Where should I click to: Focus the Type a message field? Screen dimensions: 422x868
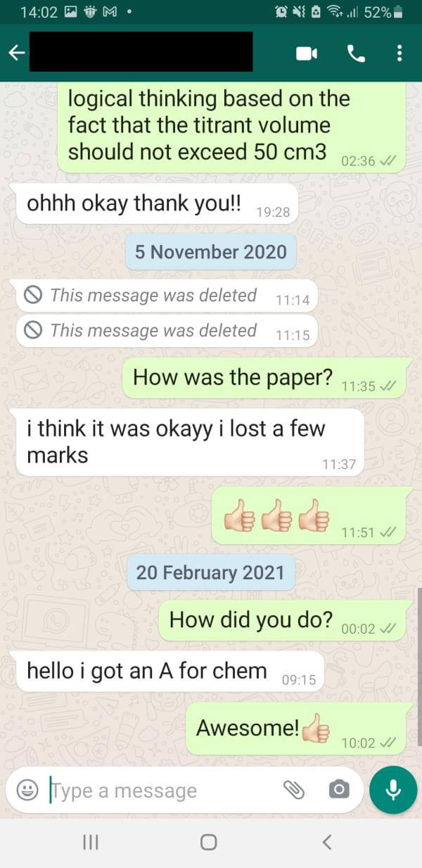tap(162, 791)
